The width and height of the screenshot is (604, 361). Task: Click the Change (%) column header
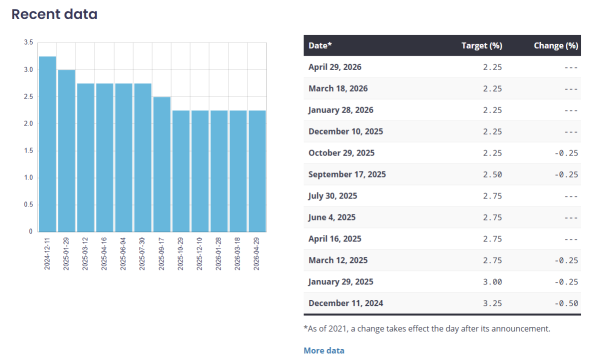click(556, 45)
